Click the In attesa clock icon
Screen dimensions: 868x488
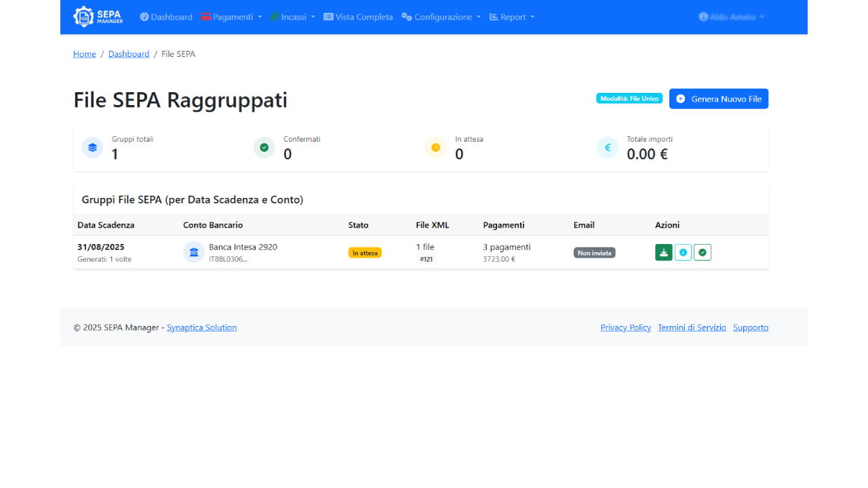click(x=435, y=147)
